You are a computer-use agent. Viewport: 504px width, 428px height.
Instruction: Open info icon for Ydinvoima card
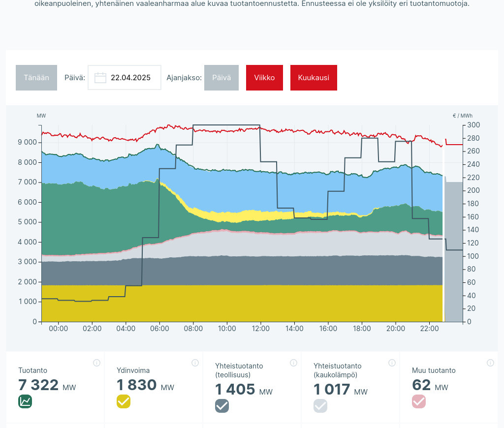tap(195, 363)
